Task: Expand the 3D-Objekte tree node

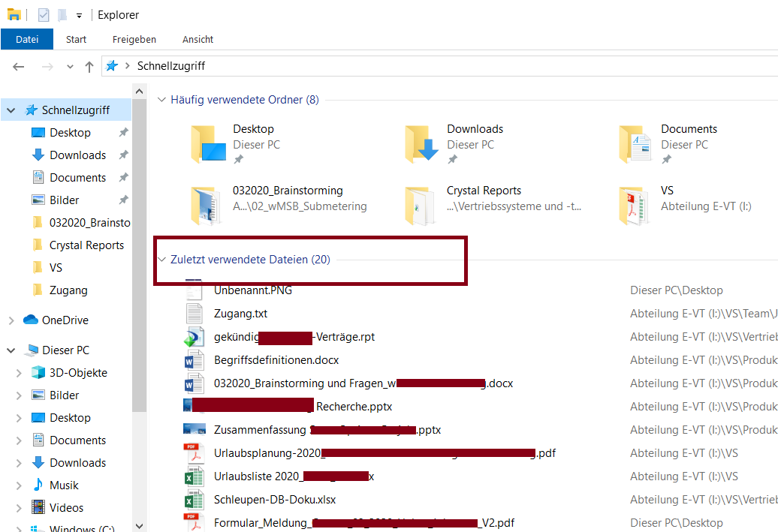Action: (x=19, y=373)
